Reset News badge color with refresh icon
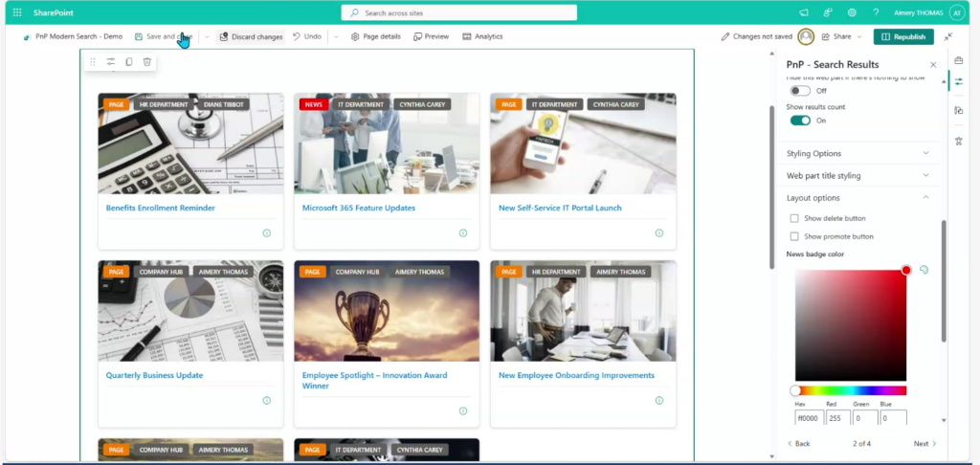Viewport: 980px width, 465px height. tap(924, 271)
